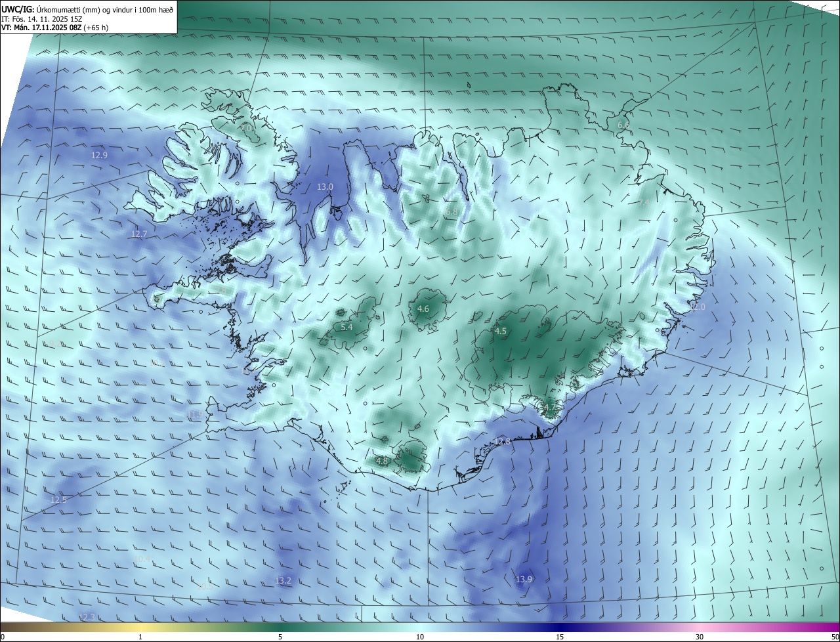Viewport: 840px width, 642px height.
Task: Click the 12.7 value label on the map
Action: click(139, 234)
